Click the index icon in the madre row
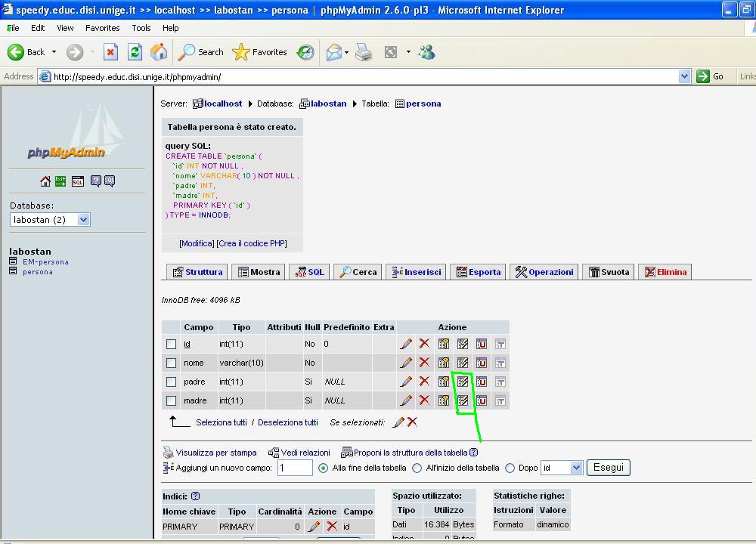Image resolution: width=756 pixels, height=544 pixels. [x=463, y=400]
